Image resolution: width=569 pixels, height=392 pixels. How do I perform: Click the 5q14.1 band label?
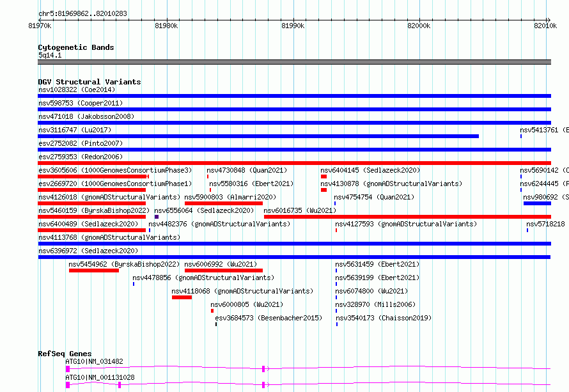point(50,55)
